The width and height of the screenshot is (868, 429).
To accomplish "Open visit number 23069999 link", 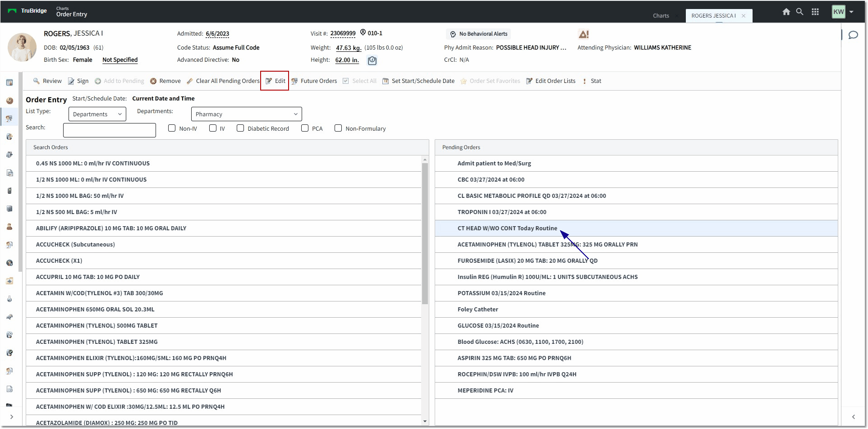I will pos(343,33).
